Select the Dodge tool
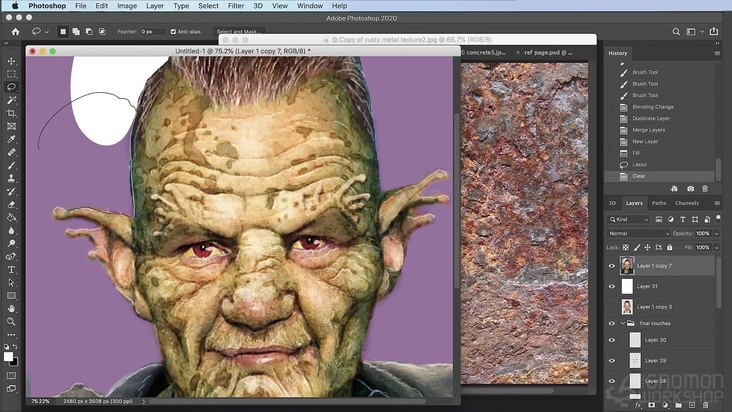The width and height of the screenshot is (732, 412). point(11,244)
